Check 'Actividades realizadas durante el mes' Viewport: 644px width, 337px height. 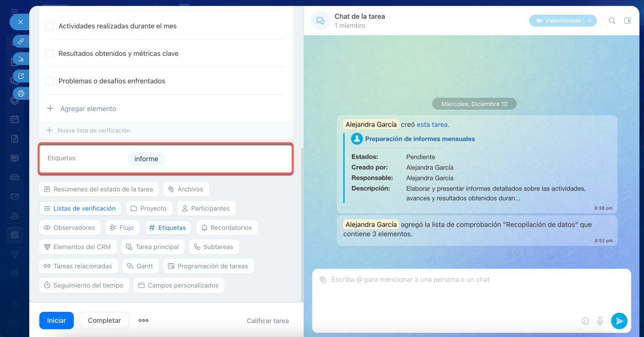coord(50,26)
